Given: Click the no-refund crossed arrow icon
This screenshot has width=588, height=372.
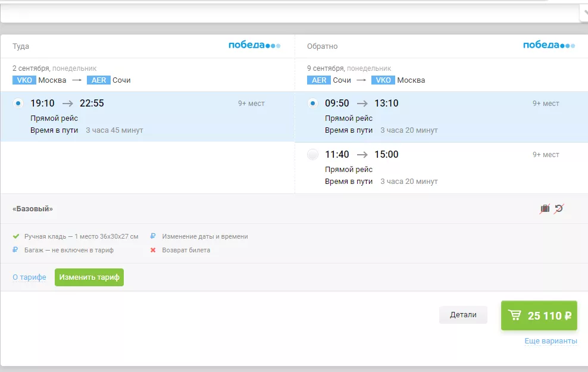Looking at the screenshot, I should click(559, 209).
